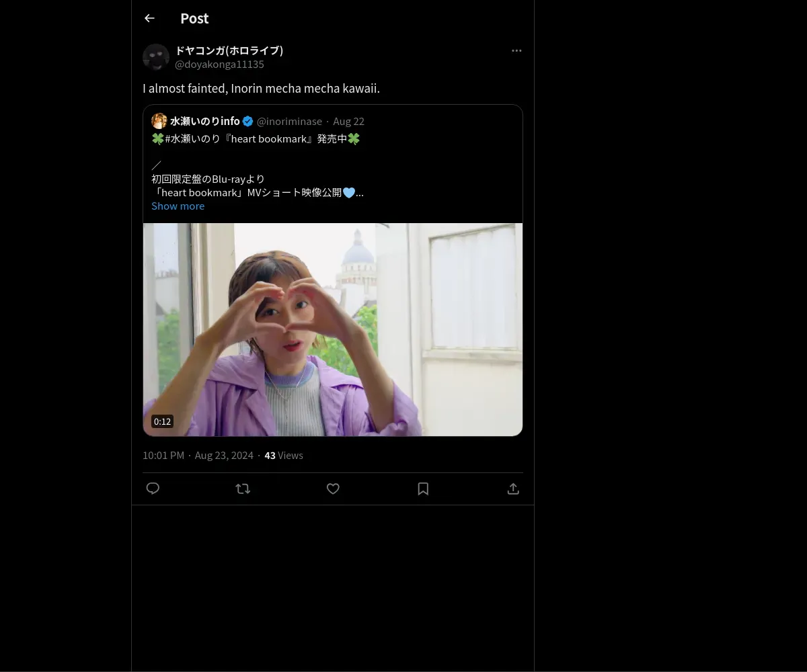Image resolution: width=807 pixels, height=672 pixels.
Task: Bookmark this post
Action: click(423, 489)
